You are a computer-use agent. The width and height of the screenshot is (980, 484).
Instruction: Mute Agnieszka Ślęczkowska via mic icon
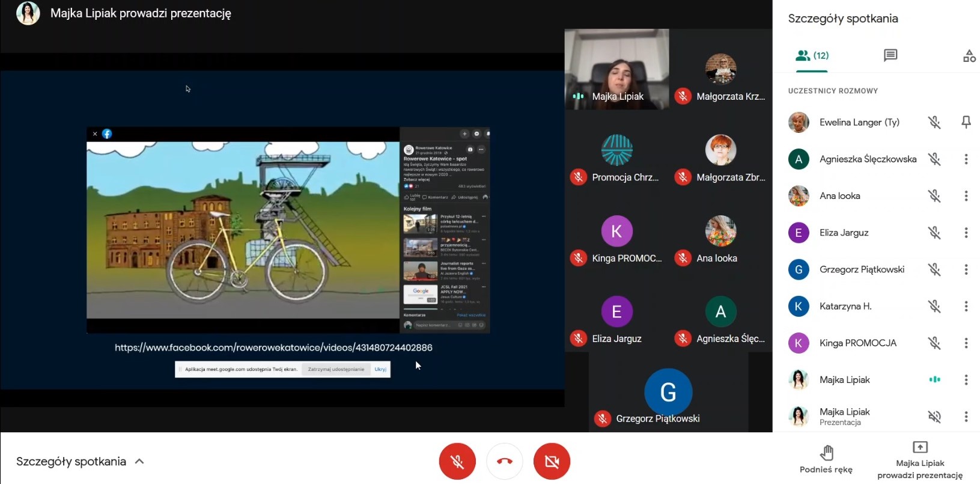point(934,159)
